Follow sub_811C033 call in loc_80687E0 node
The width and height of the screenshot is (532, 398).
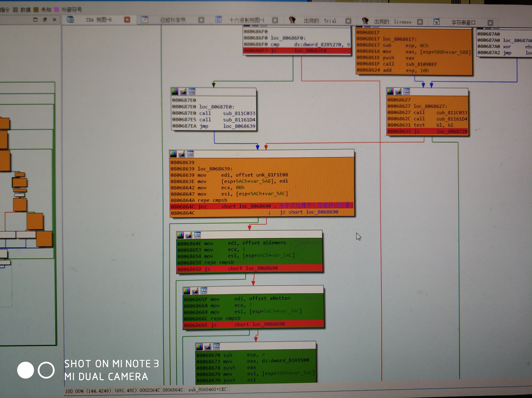click(x=239, y=113)
